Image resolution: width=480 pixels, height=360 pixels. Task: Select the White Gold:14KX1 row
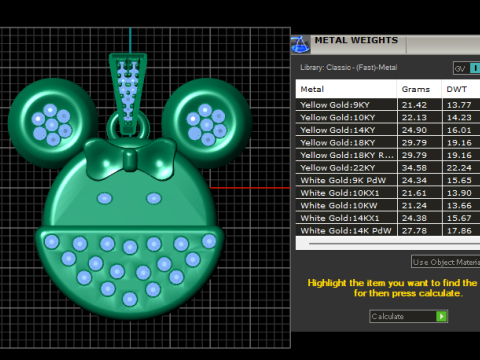pyautogui.click(x=388, y=218)
